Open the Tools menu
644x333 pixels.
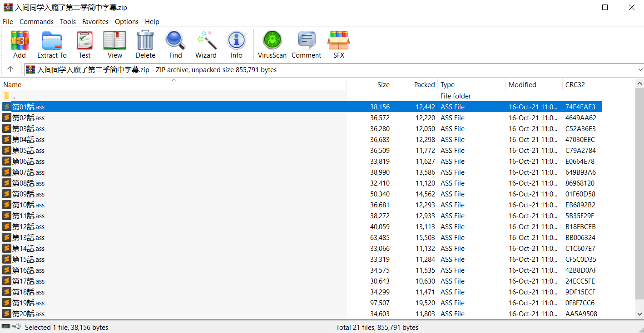[68, 21]
